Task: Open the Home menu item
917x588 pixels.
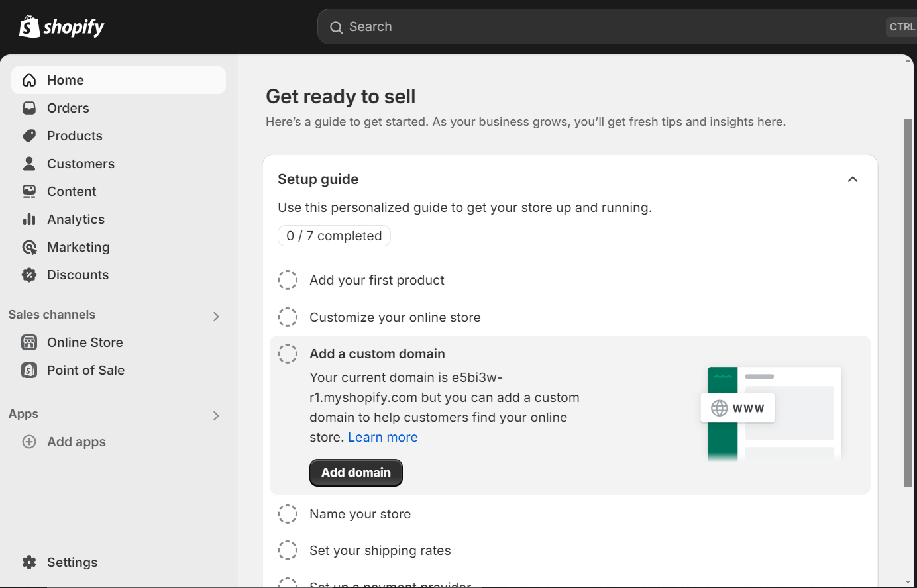Action: click(119, 80)
